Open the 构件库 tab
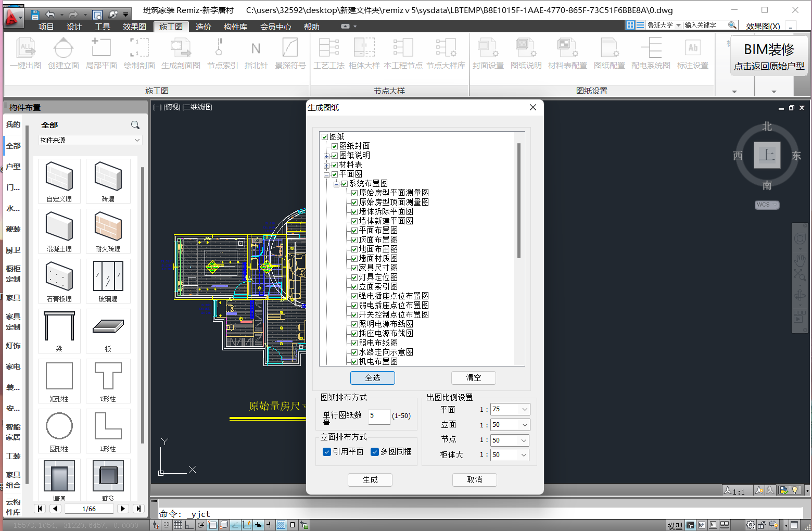Viewport: 812px width, 531px height. click(235, 27)
